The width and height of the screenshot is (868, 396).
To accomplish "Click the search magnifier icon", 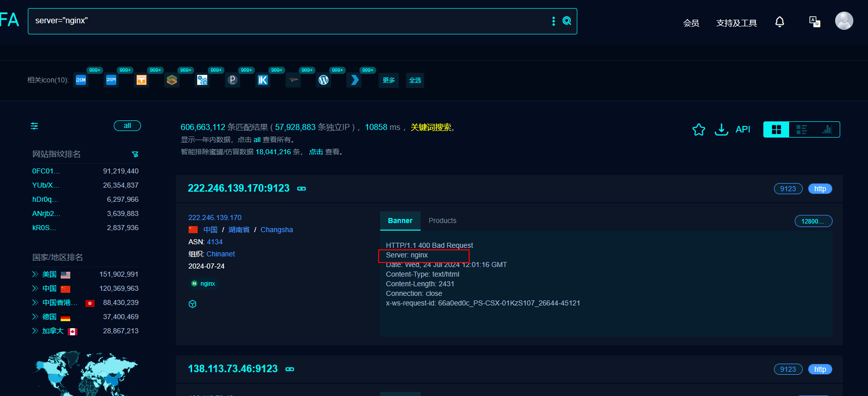I will pos(567,21).
